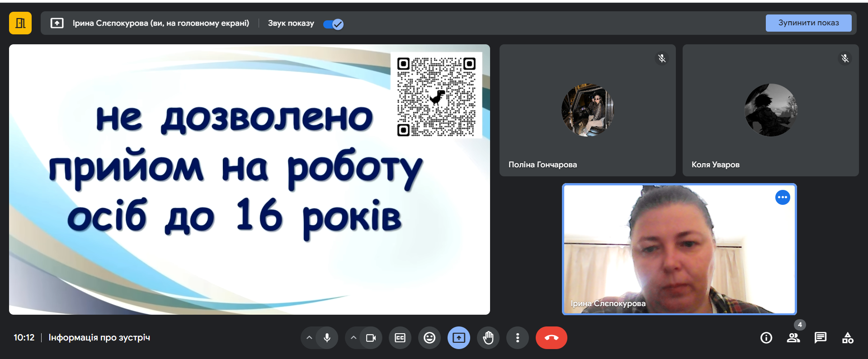
Task: Raise your hand
Action: [x=488, y=338]
